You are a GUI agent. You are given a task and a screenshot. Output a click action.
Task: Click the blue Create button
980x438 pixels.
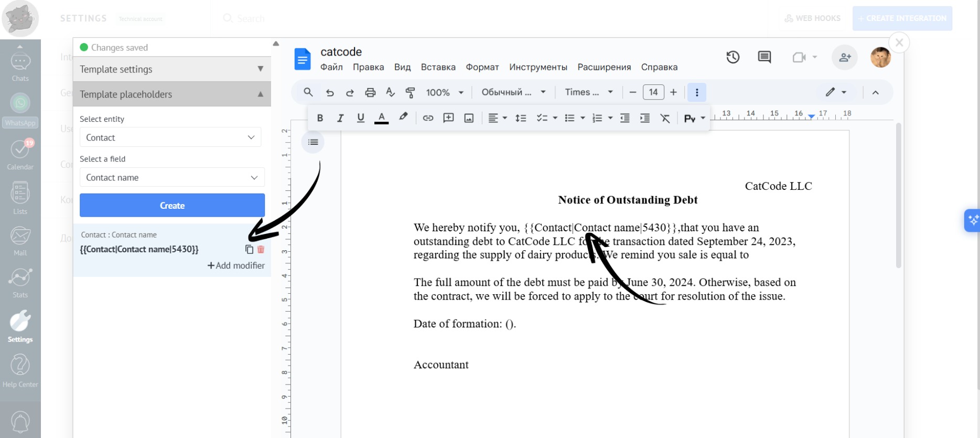click(172, 206)
